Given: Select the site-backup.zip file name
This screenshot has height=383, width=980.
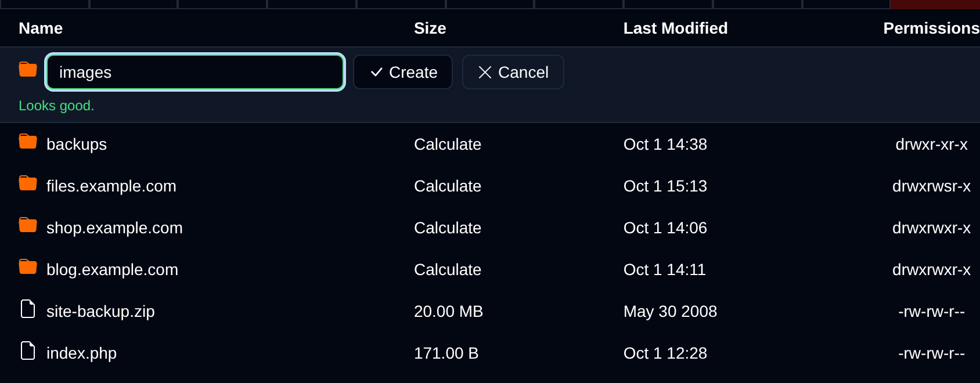Looking at the screenshot, I should pyautogui.click(x=100, y=312).
